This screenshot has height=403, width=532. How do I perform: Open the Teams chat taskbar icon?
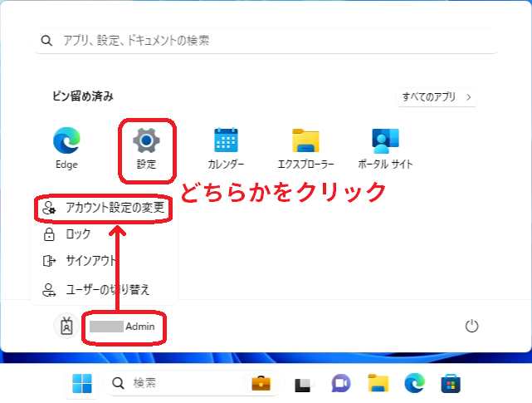[x=340, y=383]
